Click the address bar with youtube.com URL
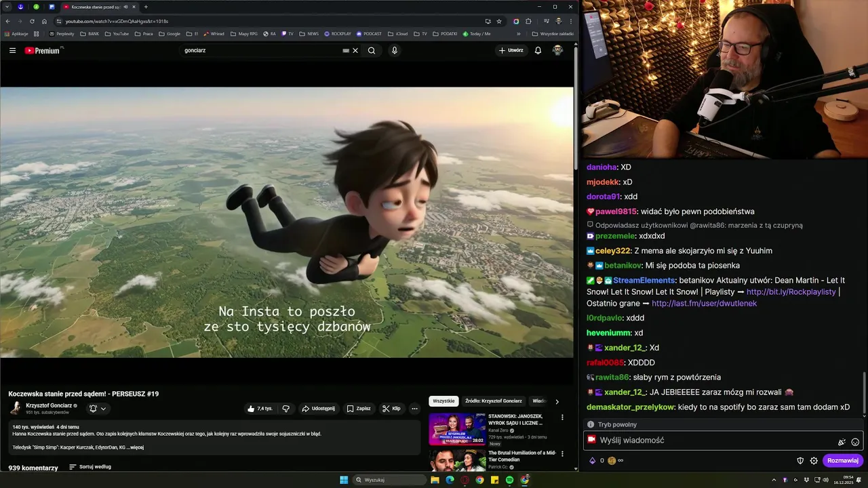The image size is (868, 488). coord(271,21)
